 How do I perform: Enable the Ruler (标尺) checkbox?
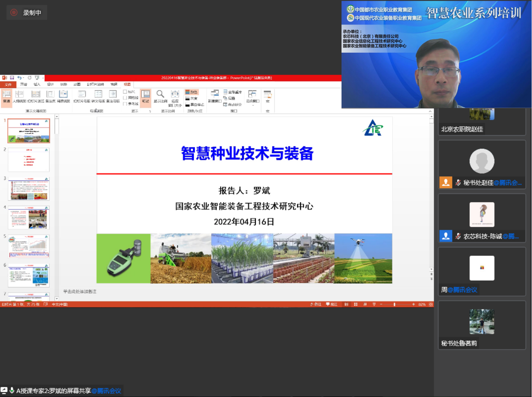tap(125, 92)
